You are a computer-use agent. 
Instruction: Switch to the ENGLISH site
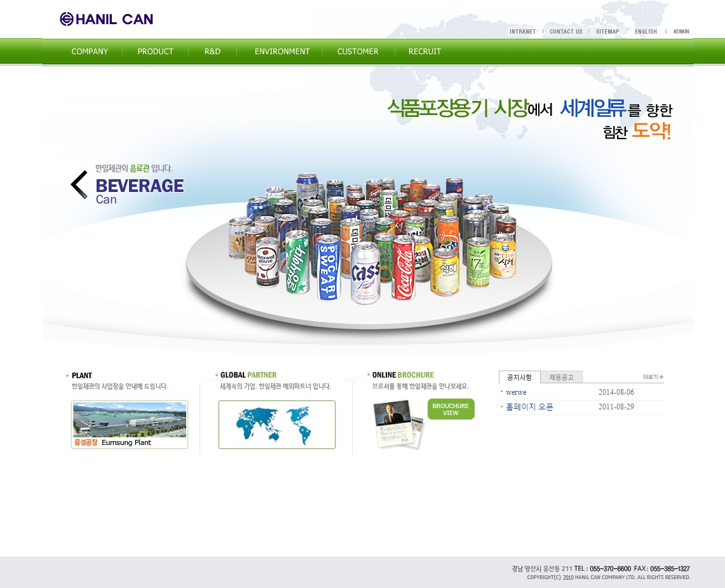[x=646, y=31]
